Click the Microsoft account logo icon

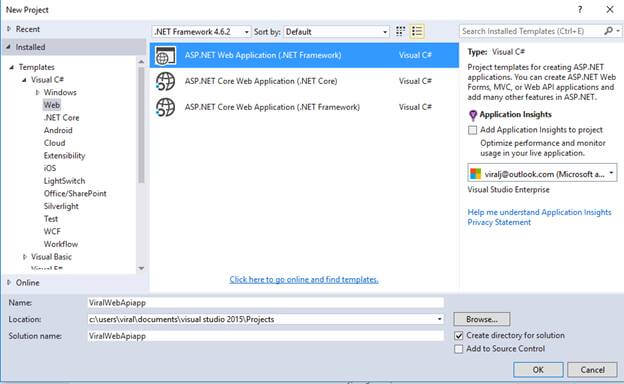coord(476,174)
